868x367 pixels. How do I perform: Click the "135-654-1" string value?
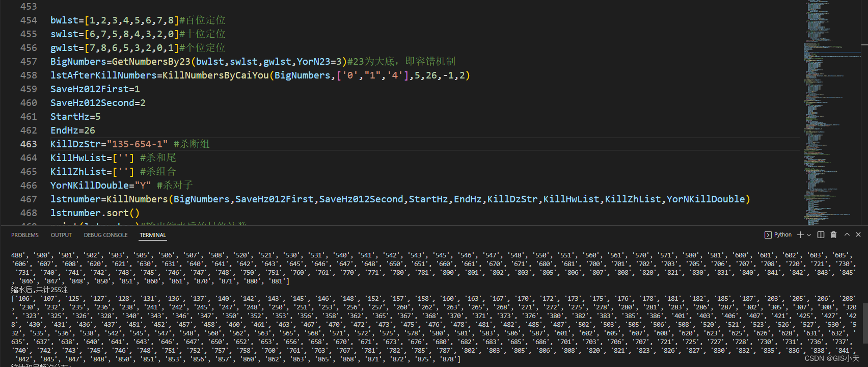[x=137, y=144]
